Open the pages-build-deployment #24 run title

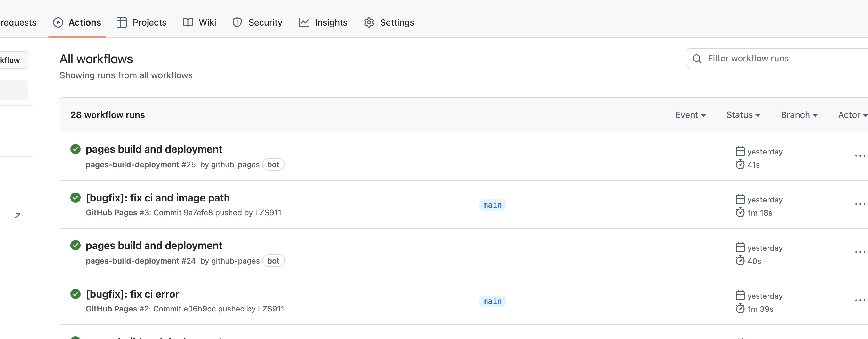click(x=154, y=245)
